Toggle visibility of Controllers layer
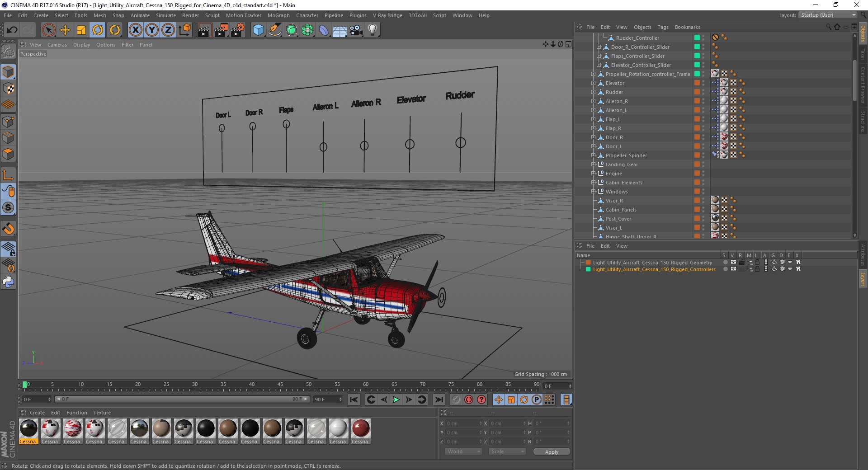Screen dimensions: 868x470 click(733, 269)
